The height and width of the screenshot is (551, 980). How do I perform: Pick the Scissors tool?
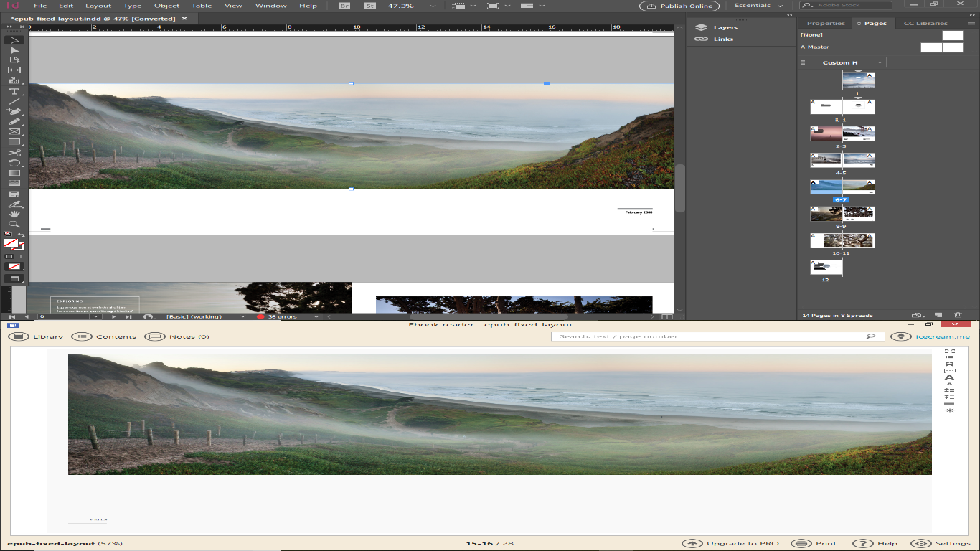[14, 153]
